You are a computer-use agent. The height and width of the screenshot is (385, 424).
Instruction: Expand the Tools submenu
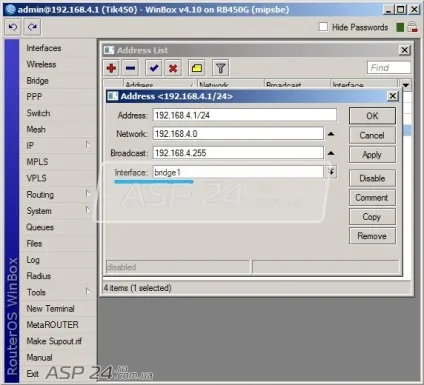click(88, 292)
